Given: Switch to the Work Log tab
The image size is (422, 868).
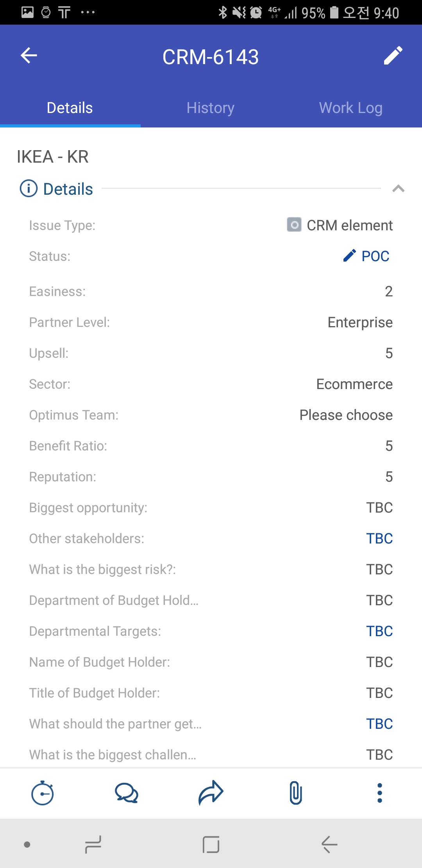Looking at the screenshot, I should coord(351,108).
